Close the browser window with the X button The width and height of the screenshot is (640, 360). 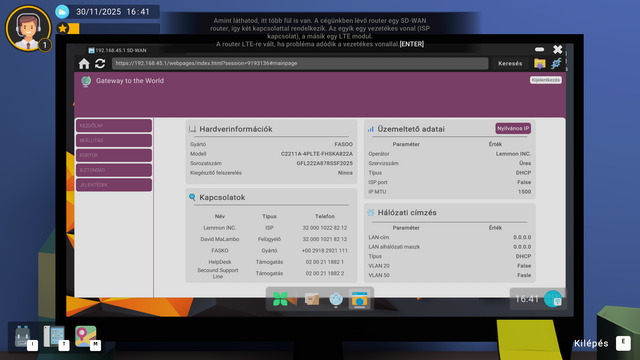click(x=558, y=49)
